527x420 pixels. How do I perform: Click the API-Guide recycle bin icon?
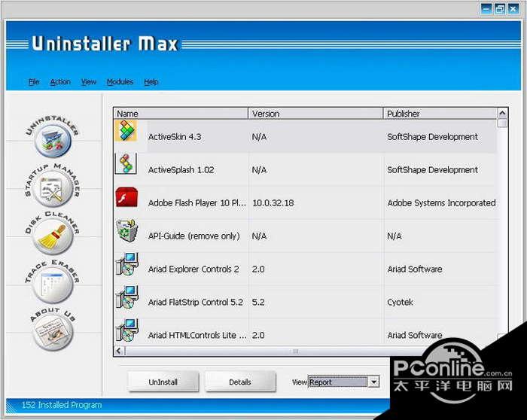coord(126,230)
